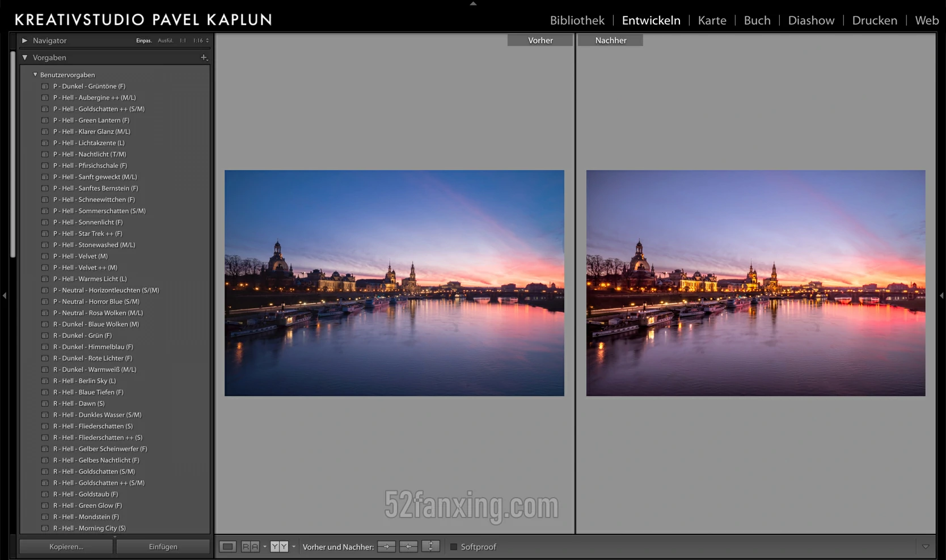Click the Vorher (before) photo

click(394, 283)
